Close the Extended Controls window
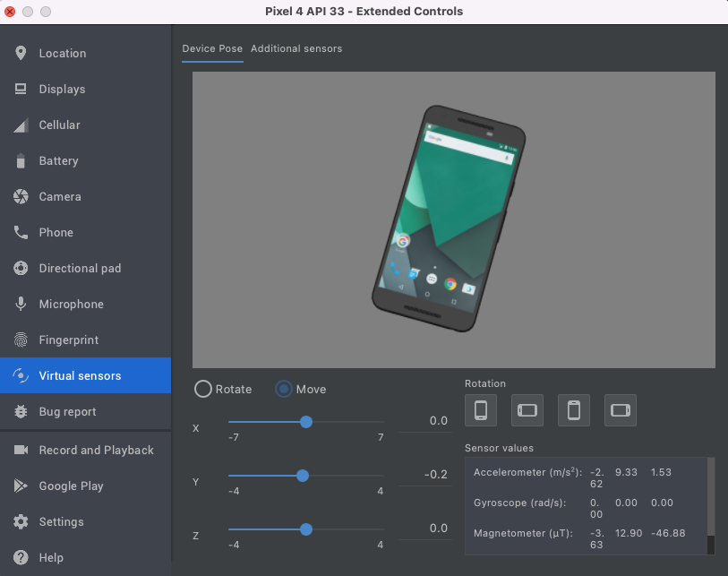 coord(10,12)
